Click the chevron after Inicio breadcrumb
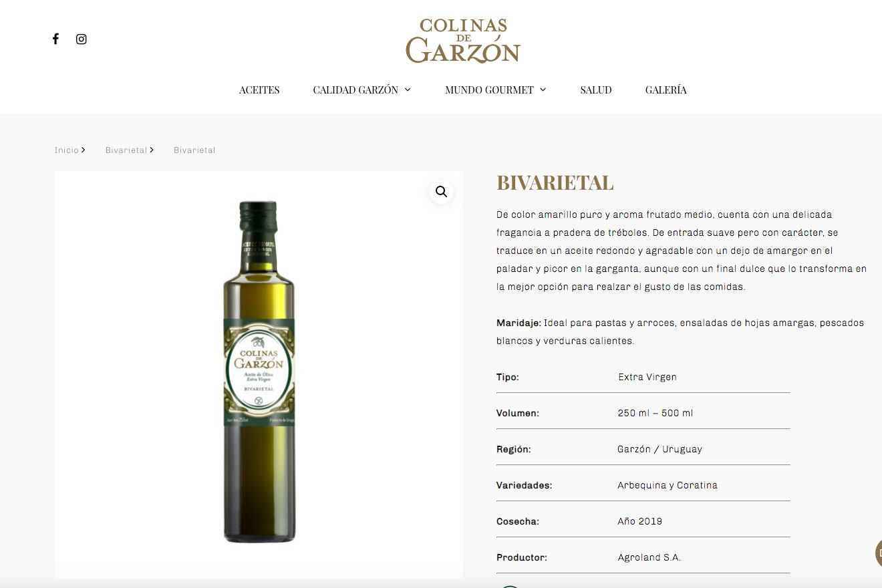Screen dimensions: 882x588 coord(84,150)
